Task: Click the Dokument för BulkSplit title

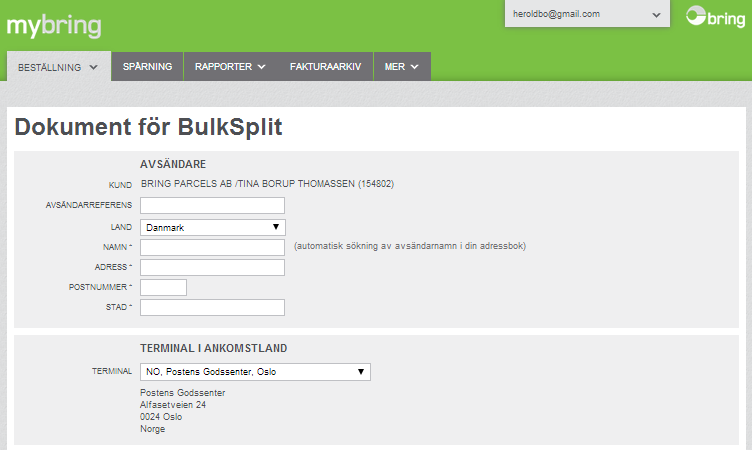Action: click(x=149, y=127)
